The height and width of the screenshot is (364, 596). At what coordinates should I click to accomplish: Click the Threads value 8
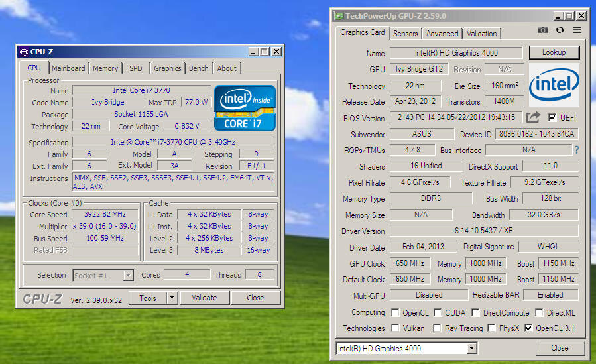tap(260, 274)
